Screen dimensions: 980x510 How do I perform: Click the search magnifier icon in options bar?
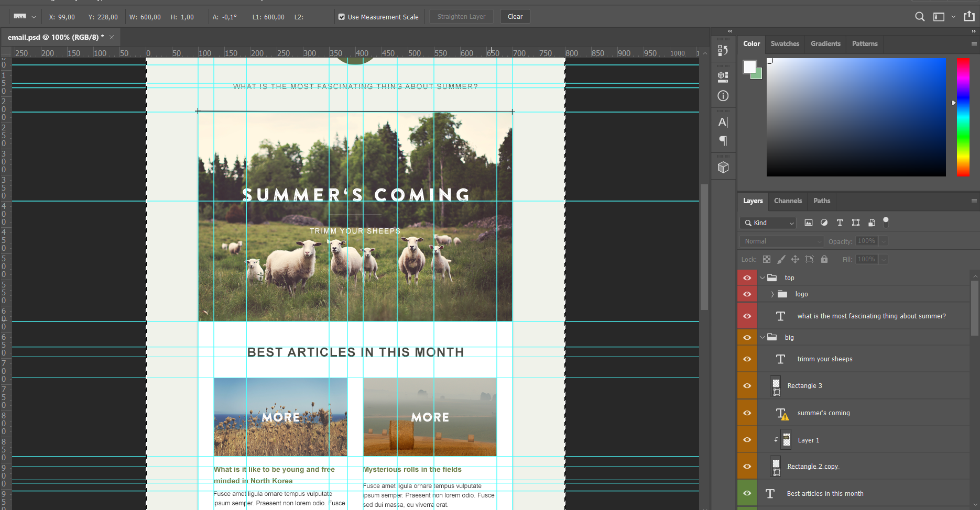point(919,17)
